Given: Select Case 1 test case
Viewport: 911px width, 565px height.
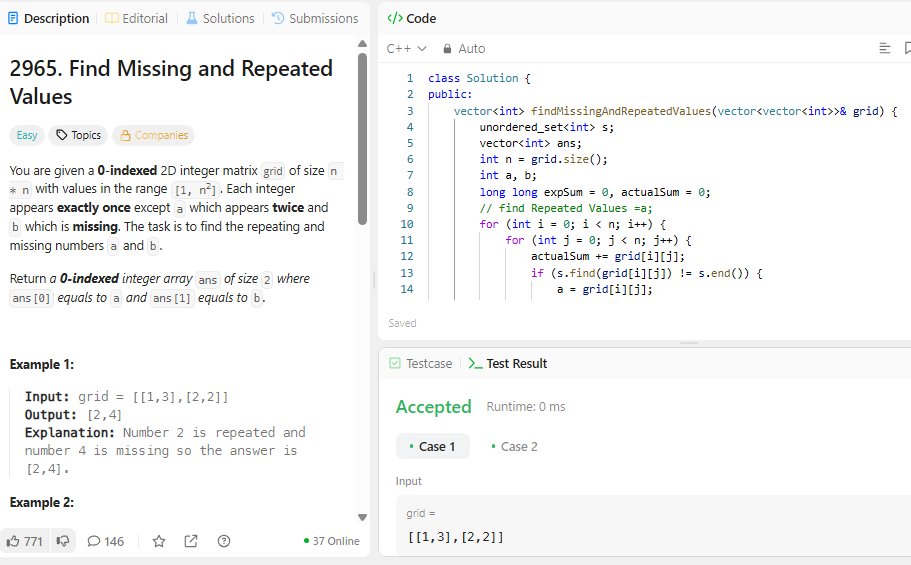Looking at the screenshot, I should click(x=432, y=446).
